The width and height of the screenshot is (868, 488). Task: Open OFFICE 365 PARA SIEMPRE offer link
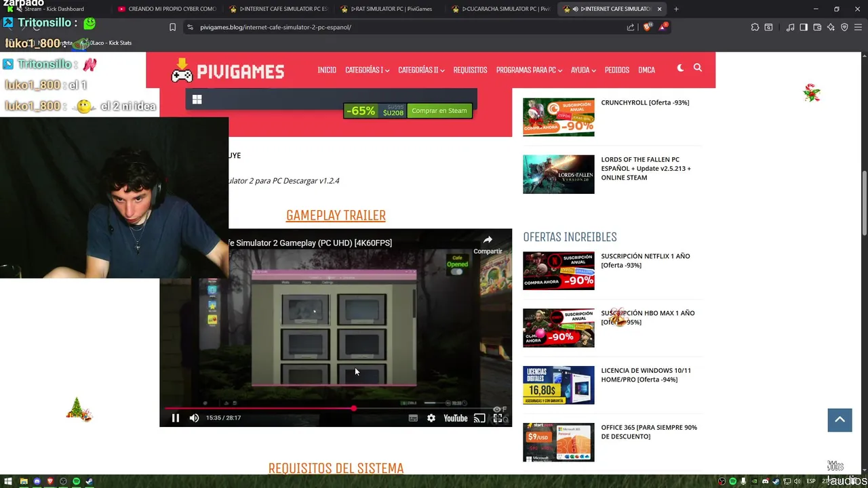(649, 432)
